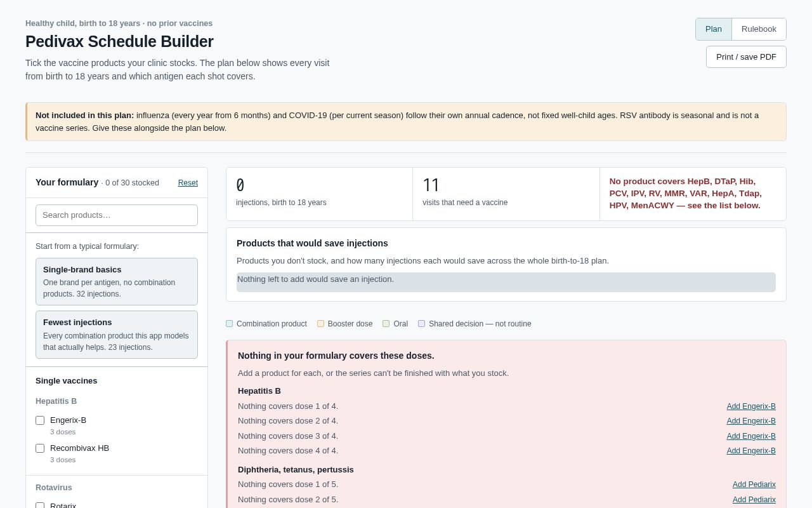Click the 'Start from a typical formulary' label
812x508 pixels.
tap(88, 246)
